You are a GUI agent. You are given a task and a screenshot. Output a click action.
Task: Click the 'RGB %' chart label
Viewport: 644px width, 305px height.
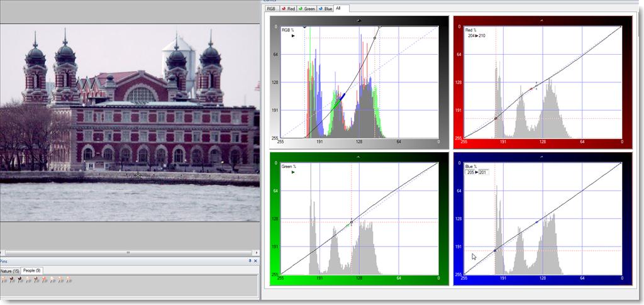coord(288,30)
